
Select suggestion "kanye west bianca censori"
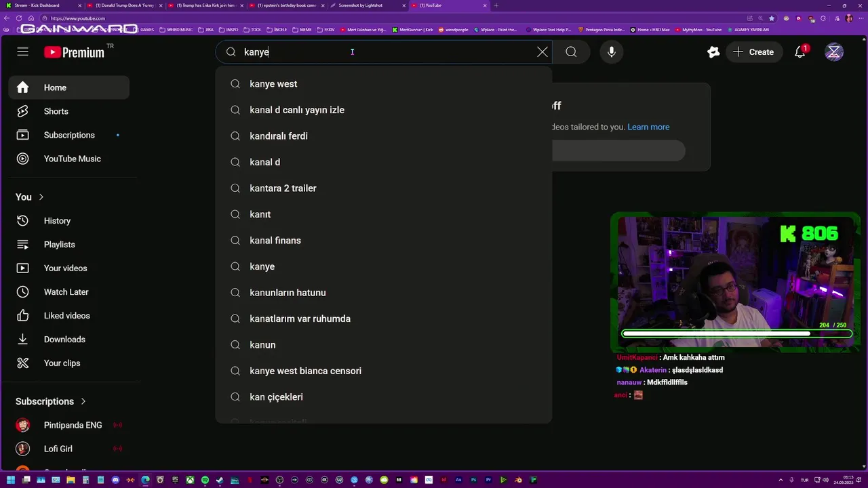[384, 371]
